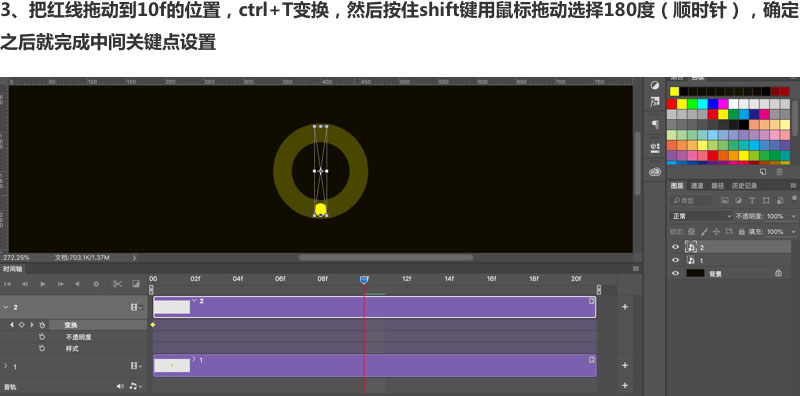800x396 pixels.
Task: Click the transition icon beside scissors
Action: tap(136, 284)
